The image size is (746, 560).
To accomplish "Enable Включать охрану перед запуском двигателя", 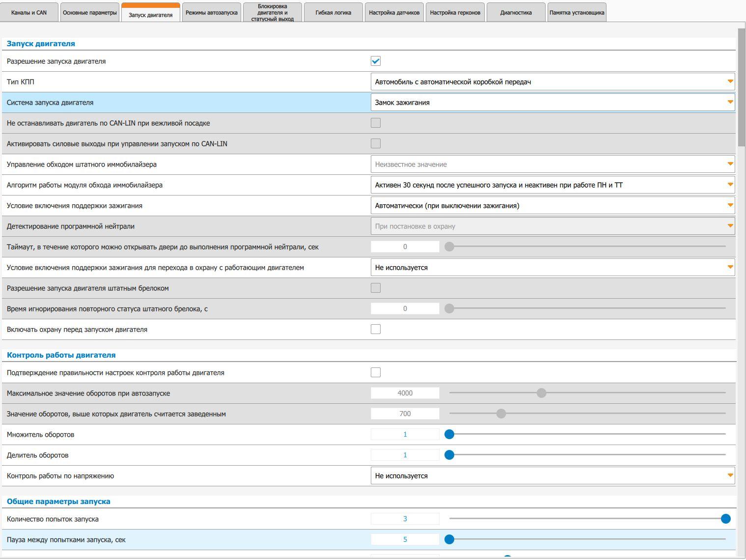I will 376,329.
